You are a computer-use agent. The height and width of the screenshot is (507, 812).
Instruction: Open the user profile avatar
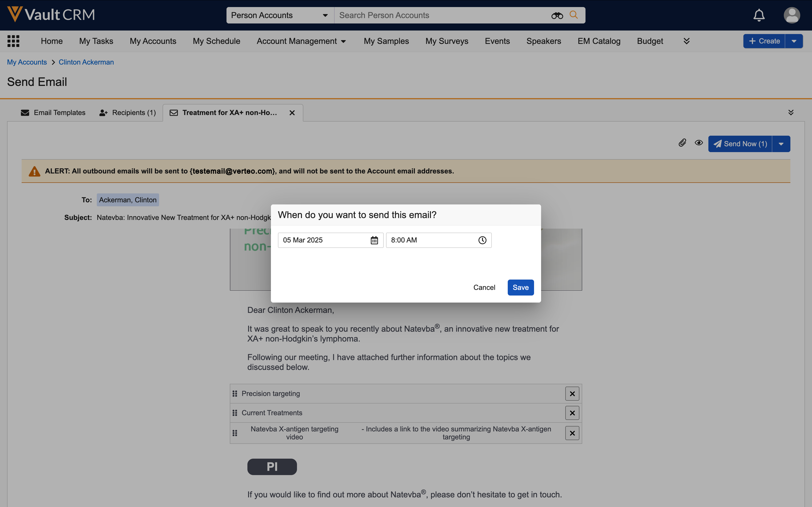tap(792, 15)
